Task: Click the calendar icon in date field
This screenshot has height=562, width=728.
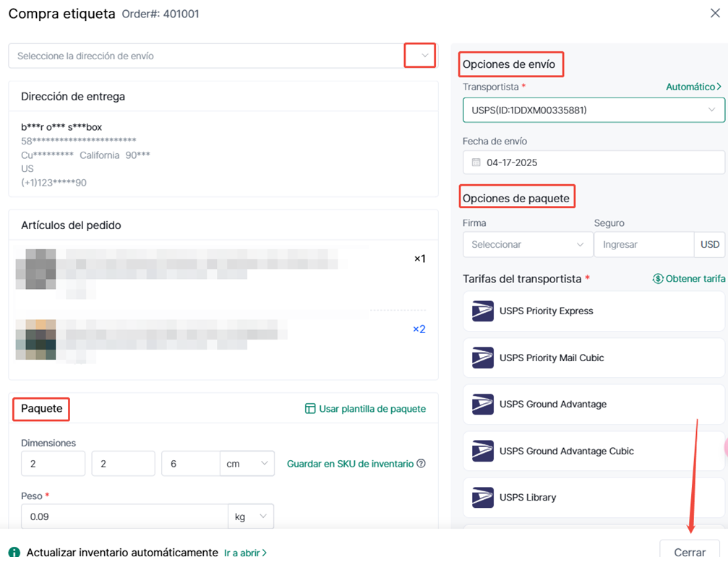Action: (x=476, y=163)
